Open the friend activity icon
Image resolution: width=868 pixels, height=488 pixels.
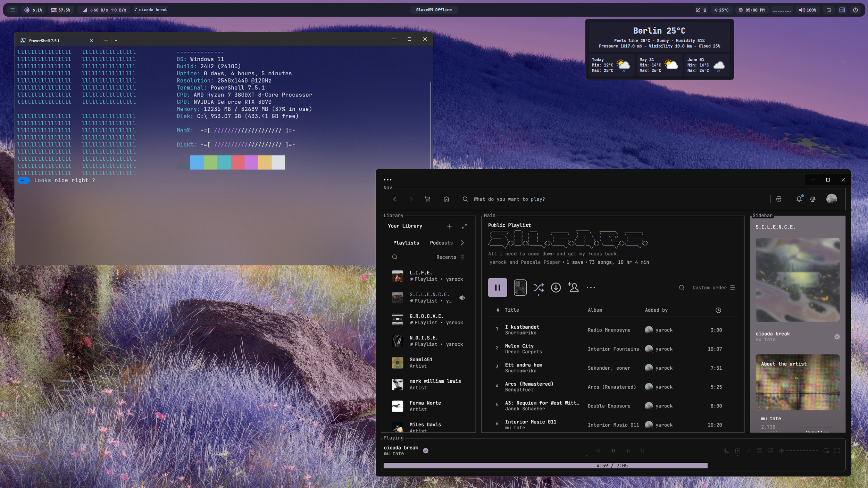(x=813, y=199)
